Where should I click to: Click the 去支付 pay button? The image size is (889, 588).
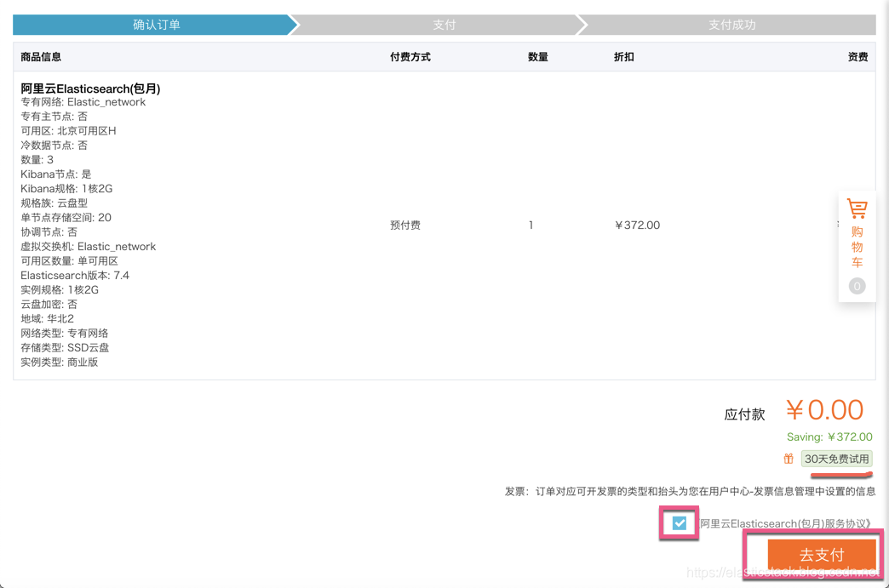pyautogui.click(x=822, y=555)
